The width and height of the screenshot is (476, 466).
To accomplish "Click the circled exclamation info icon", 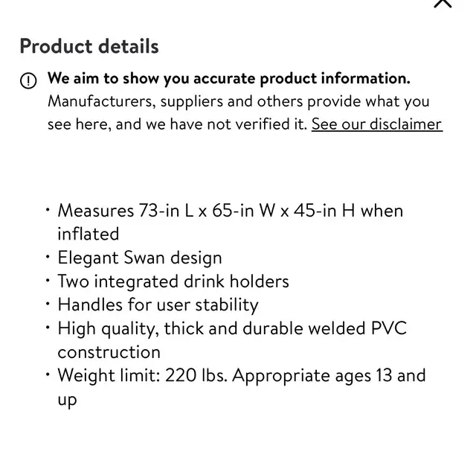I will (x=28, y=81).
